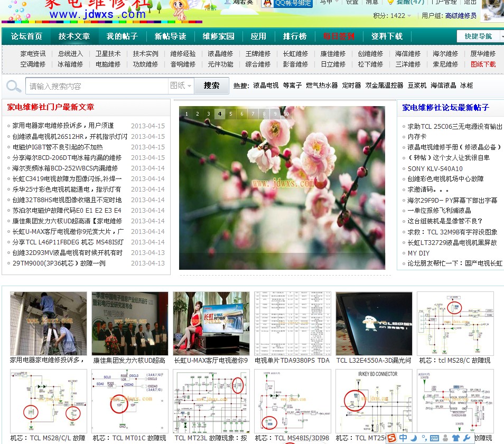Open 我的帖子 navigation item
This screenshot has height=444, width=504.
coord(122,36)
